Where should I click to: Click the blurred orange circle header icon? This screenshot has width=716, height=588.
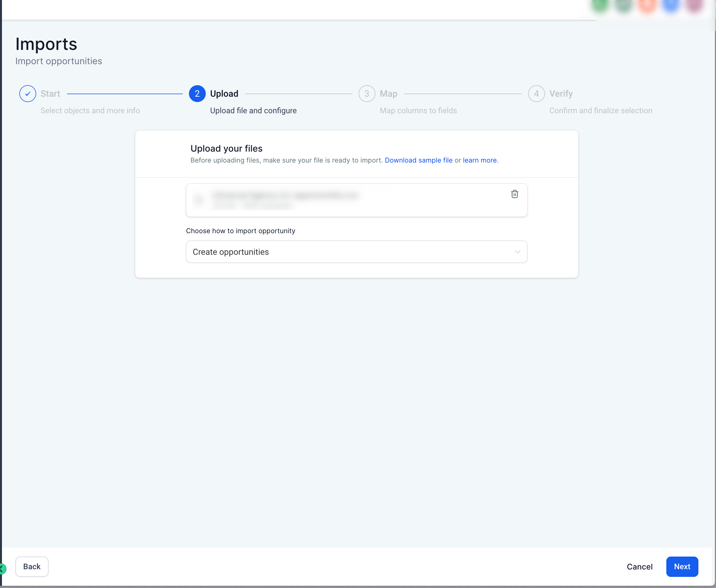(x=647, y=5)
